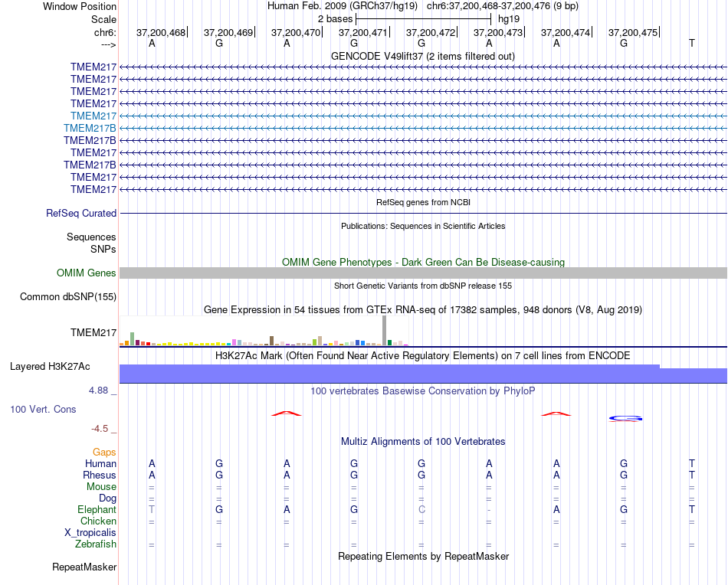Screen dimensions: 728x585
Task: Select the X_tropicalis alignment row label
Action: click(x=90, y=533)
